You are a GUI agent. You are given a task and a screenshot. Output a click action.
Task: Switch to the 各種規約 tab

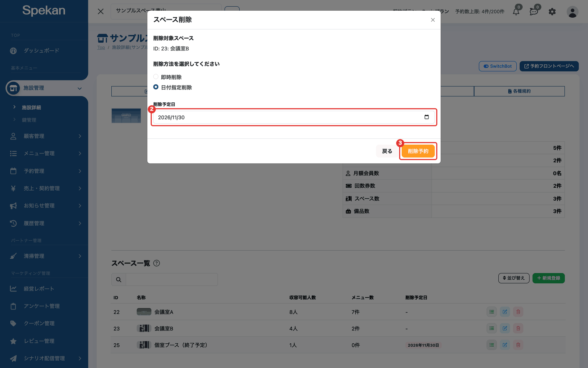[x=519, y=91]
